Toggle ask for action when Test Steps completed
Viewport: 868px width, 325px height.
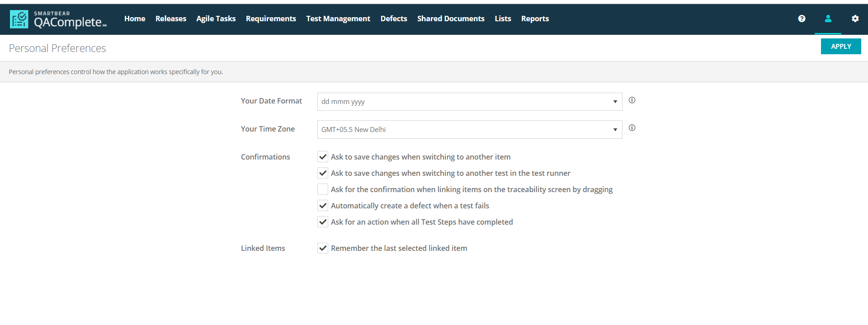coord(323,222)
